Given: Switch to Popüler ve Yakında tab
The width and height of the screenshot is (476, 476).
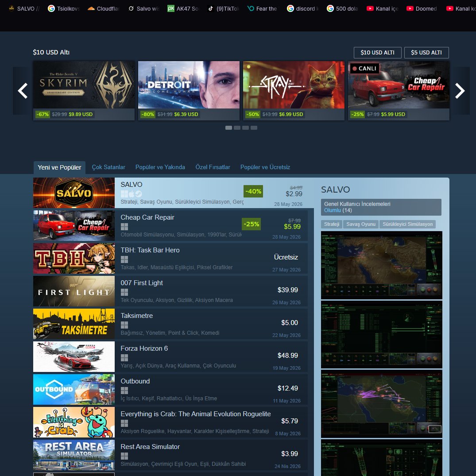Looking at the screenshot, I should pyautogui.click(x=160, y=167).
